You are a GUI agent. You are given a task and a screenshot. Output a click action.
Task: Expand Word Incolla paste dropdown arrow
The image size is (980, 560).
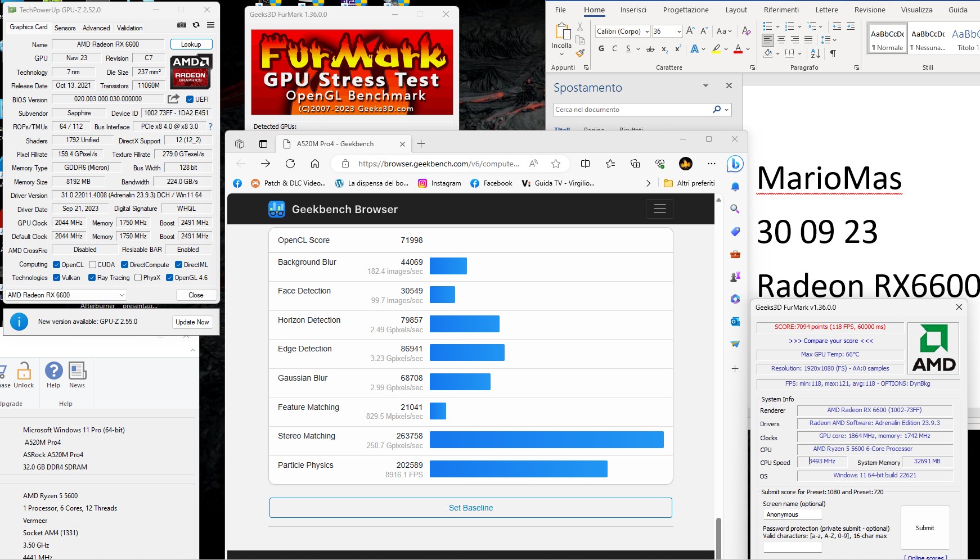(x=561, y=55)
